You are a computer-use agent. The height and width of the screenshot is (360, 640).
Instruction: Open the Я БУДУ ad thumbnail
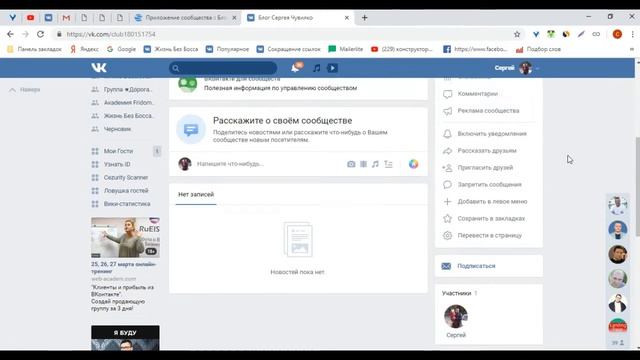point(125,338)
